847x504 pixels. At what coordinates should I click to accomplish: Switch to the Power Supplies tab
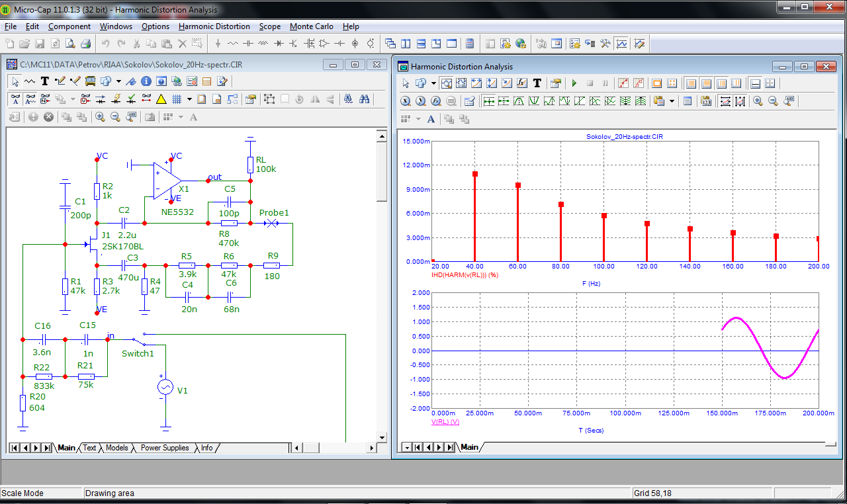tap(165, 448)
